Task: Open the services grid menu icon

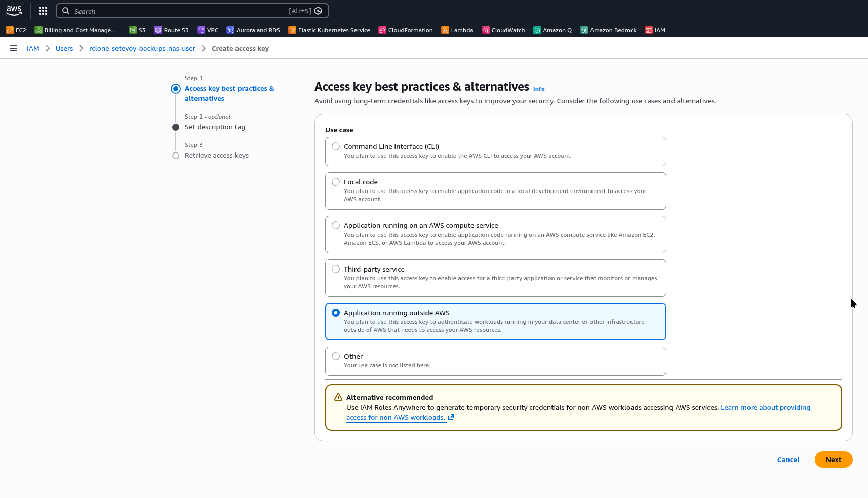Action: pyautogui.click(x=43, y=11)
